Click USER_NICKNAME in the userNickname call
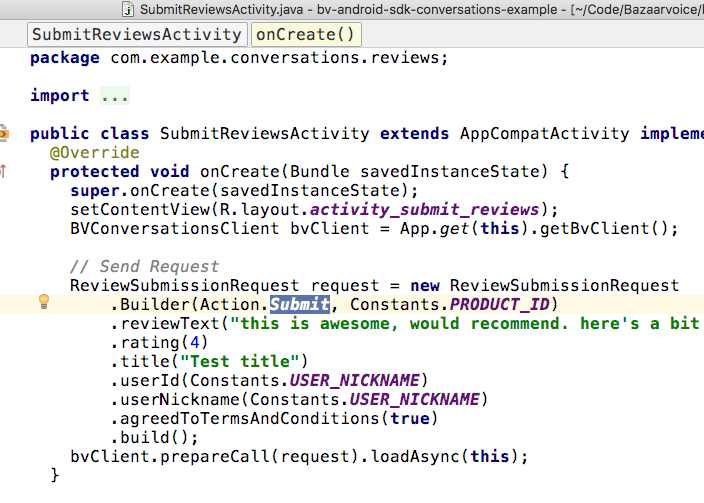 414,399
